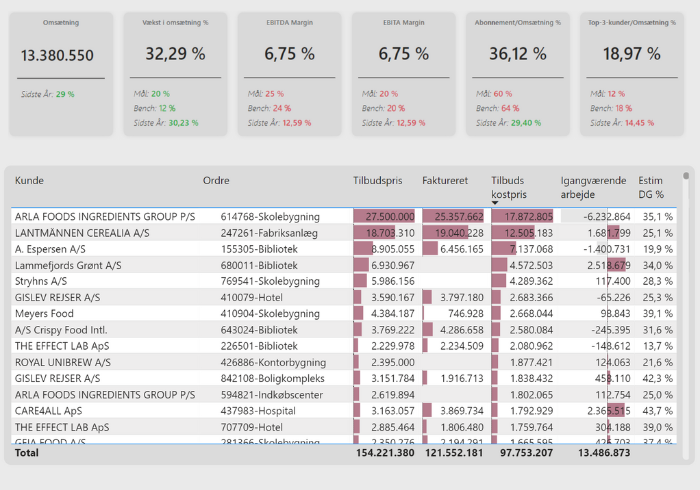Click the Total row label
Viewport: 700px width, 490px height.
(28, 453)
